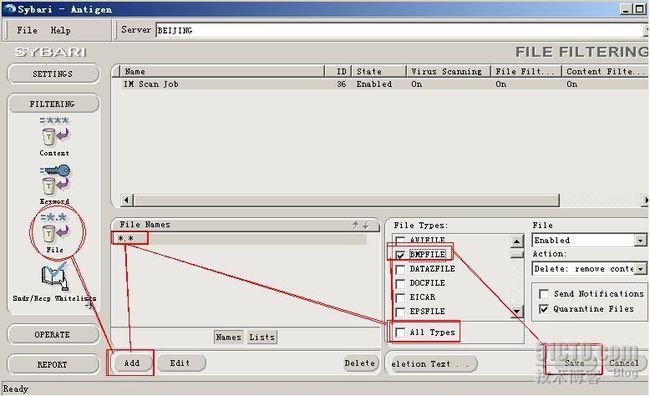Open the Server BEIJING combo box
The width and height of the screenshot is (650, 396).
pos(401,30)
